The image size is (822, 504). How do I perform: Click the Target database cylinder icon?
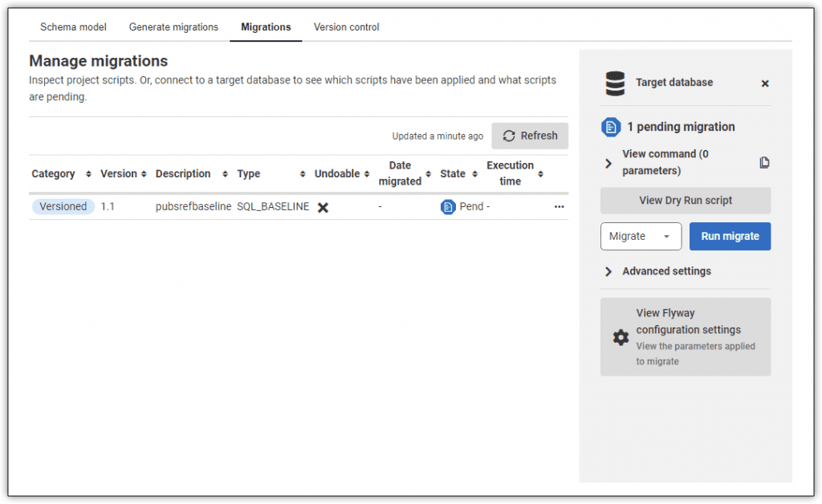pos(615,83)
